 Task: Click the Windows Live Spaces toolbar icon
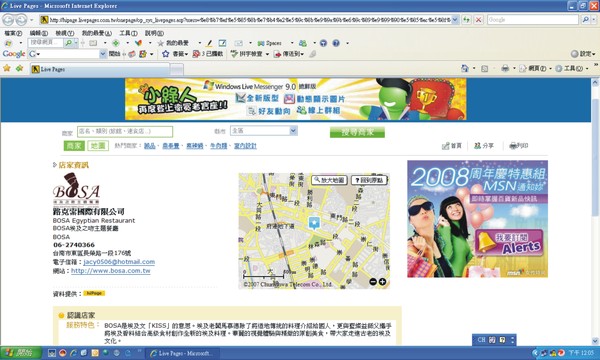click(x=269, y=43)
